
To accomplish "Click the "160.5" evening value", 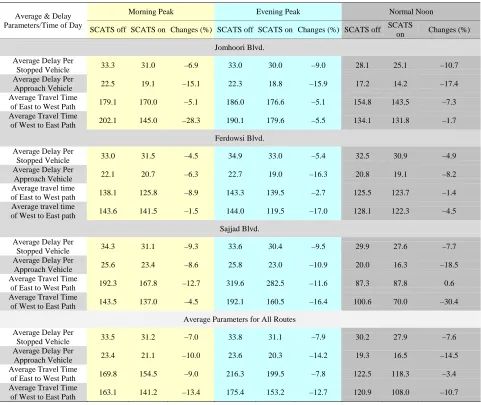I will pyautogui.click(x=275, y=302).
